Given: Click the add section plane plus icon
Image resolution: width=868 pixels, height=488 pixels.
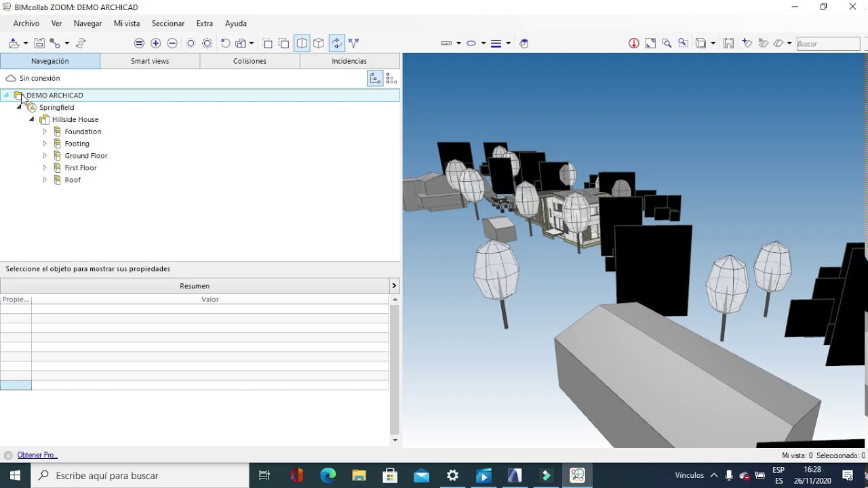Looking at the screenshot, I should point(747,43).
